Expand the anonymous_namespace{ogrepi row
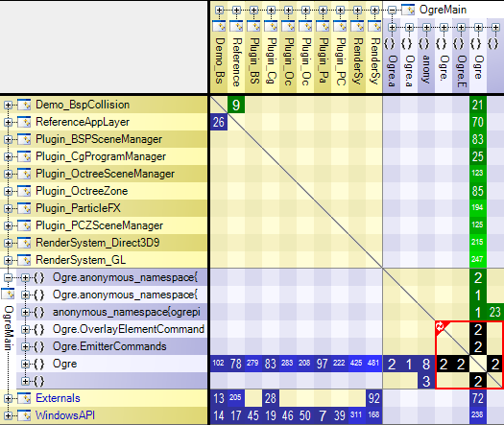 click(x=25, y=312)
